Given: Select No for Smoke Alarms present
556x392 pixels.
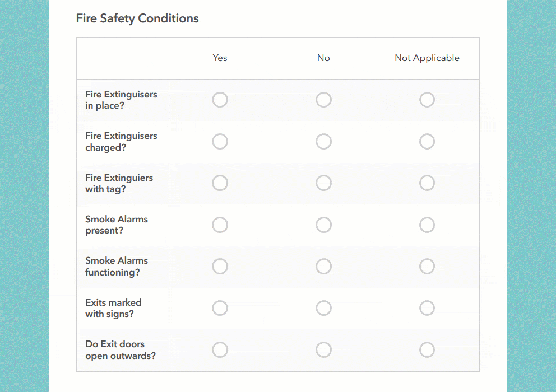Looking at the screenshot, I should (x=323, y=225).
